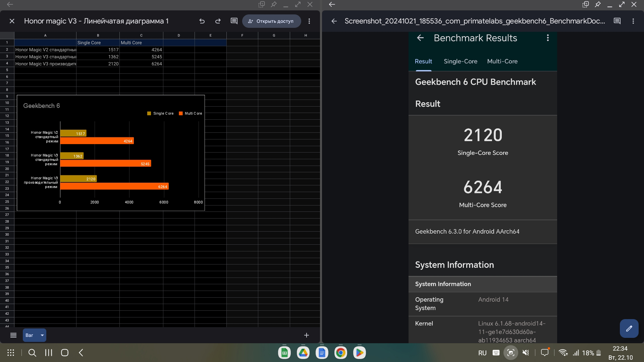Open Play Store from taskbar

pyautogui.click(x=360, y=353)
